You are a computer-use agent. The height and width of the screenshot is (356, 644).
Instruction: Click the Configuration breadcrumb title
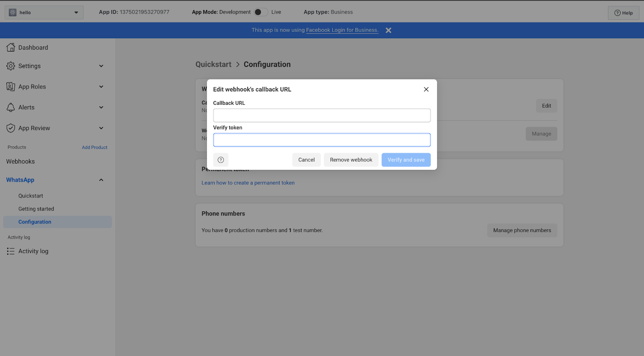point(267,64)
